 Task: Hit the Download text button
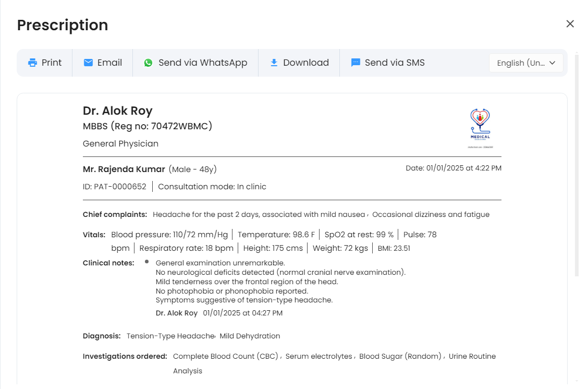306,63
